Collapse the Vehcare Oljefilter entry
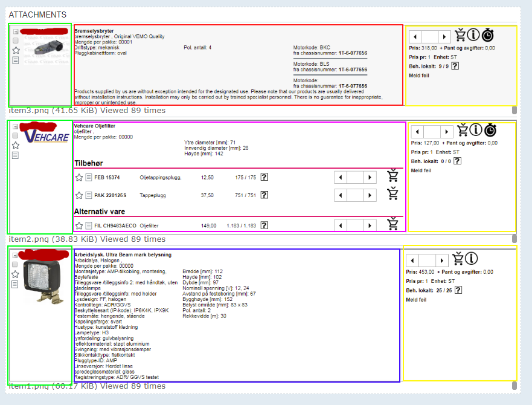The image size is (532, 405). click(x=16, y=126)
